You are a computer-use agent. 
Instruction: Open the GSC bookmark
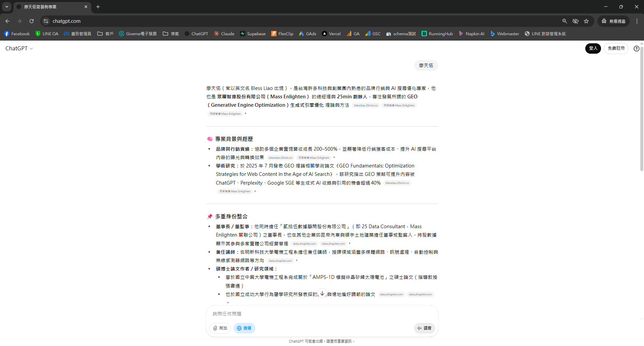click(373, 34)
